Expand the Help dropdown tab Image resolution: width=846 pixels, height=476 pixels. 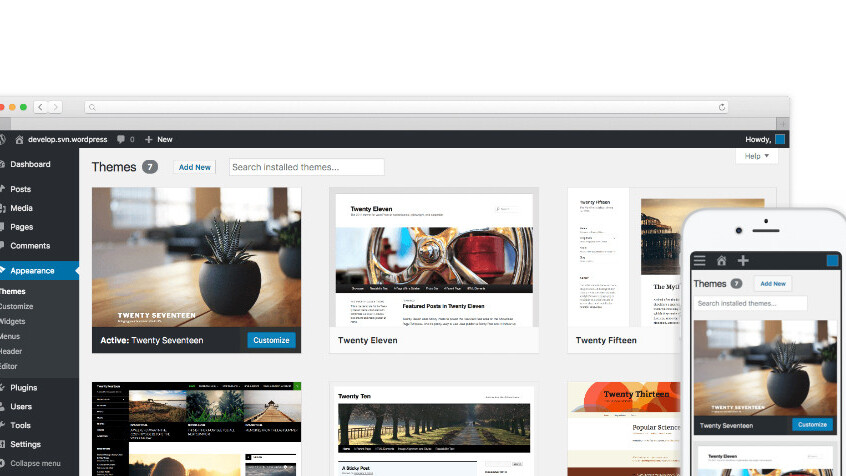click(x=756, y=156)
